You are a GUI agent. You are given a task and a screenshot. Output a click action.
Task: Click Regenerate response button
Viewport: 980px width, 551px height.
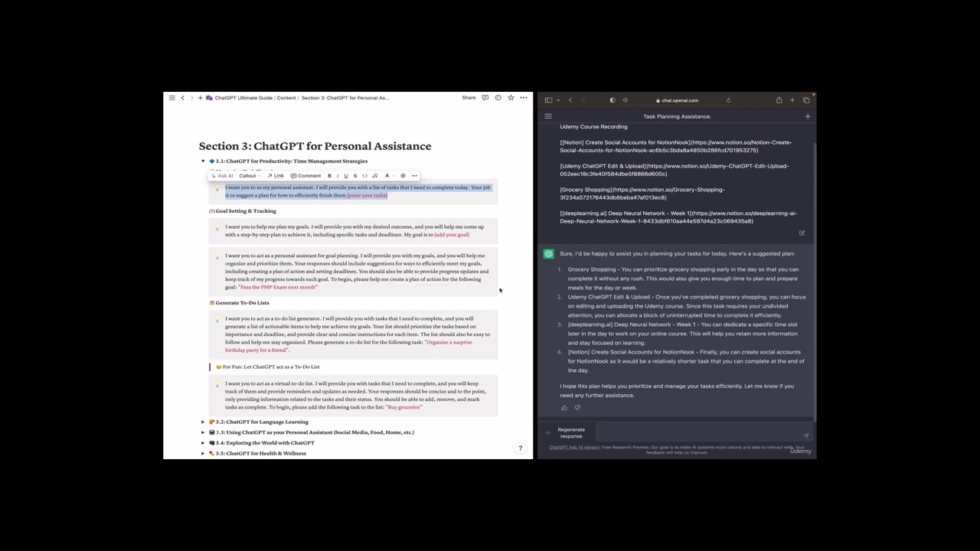coord(567,433)
